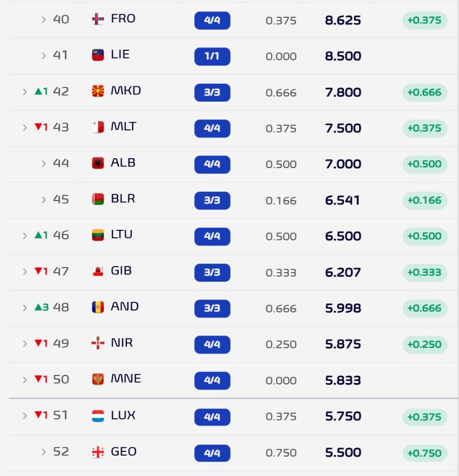The height and width of the screenshot is (476, 459).
Task: Click the Faroe Islands flag icon
Action: (x=98, y=19)
